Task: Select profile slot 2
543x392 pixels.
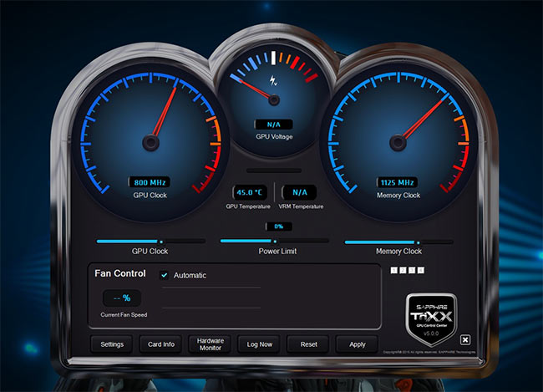Action: 403,271
